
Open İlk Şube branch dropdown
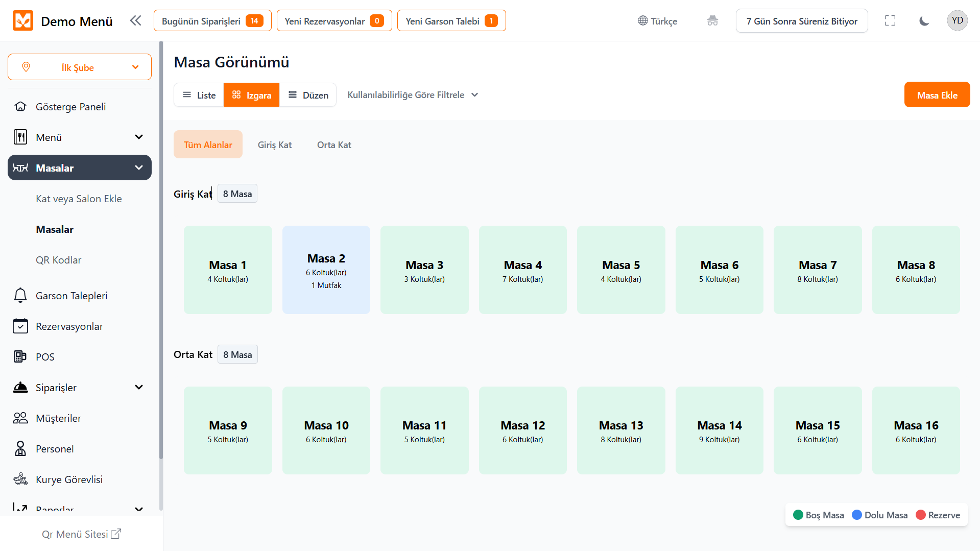[80, 67]
